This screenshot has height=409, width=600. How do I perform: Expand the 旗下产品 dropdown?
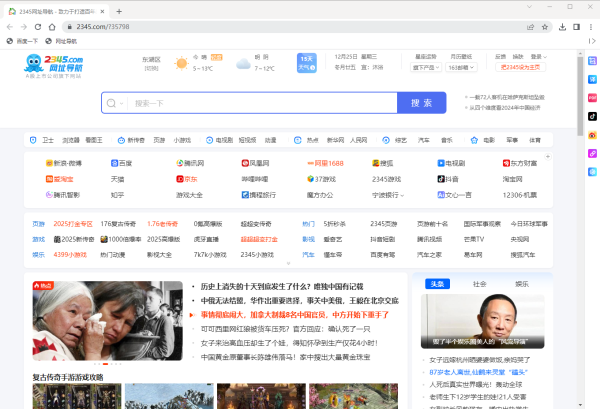[426, 67]
